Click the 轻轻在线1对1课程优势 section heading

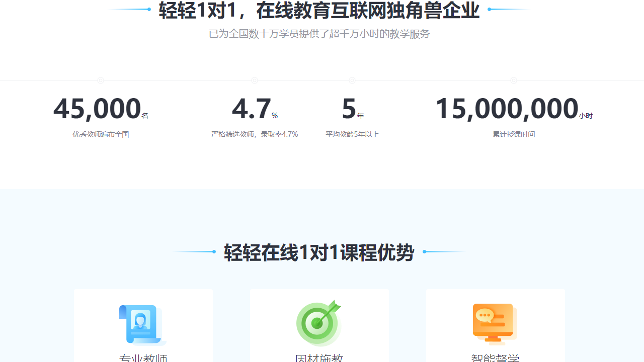pos(318,253)
